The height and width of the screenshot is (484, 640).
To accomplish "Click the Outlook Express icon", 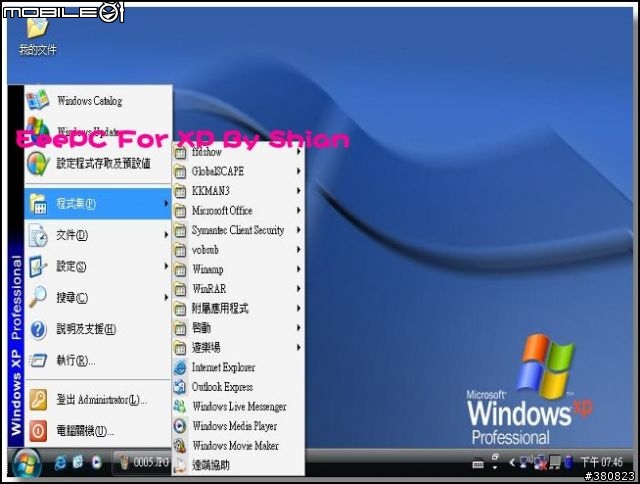I will (180, 386).
